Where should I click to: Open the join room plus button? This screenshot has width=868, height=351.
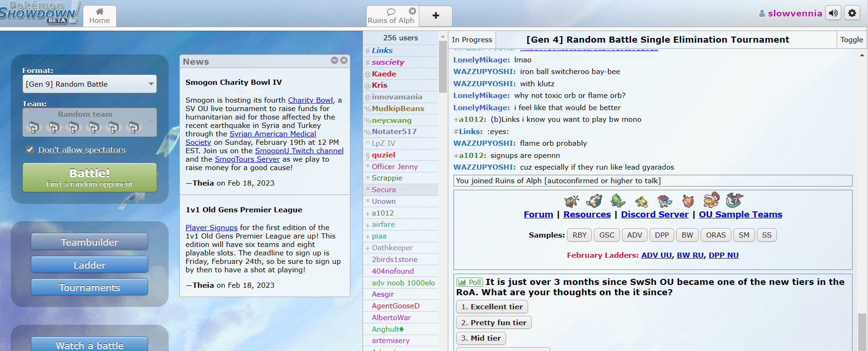pyautogui.click(x=436, y=16)
